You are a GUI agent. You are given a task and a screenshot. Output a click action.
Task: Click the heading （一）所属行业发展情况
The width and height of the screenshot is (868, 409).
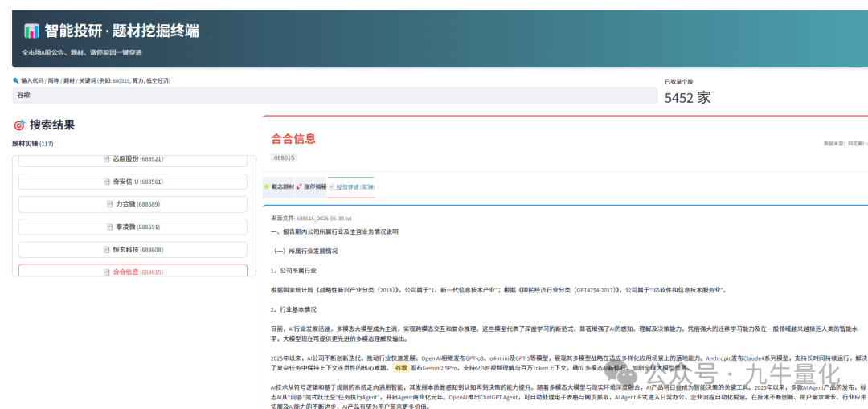305,251
